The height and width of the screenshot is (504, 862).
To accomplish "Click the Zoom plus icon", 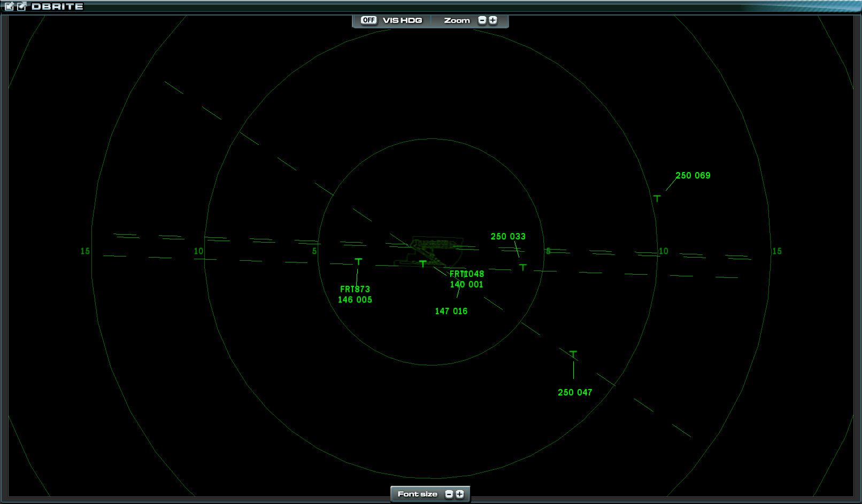I will click(x=492, y=20).
